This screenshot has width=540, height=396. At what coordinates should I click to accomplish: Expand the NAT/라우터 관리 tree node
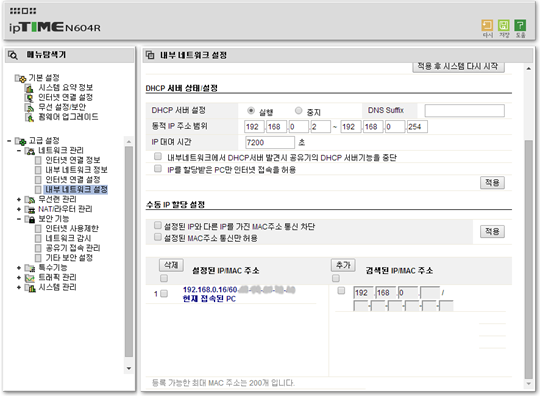click(x=19, y=209)
